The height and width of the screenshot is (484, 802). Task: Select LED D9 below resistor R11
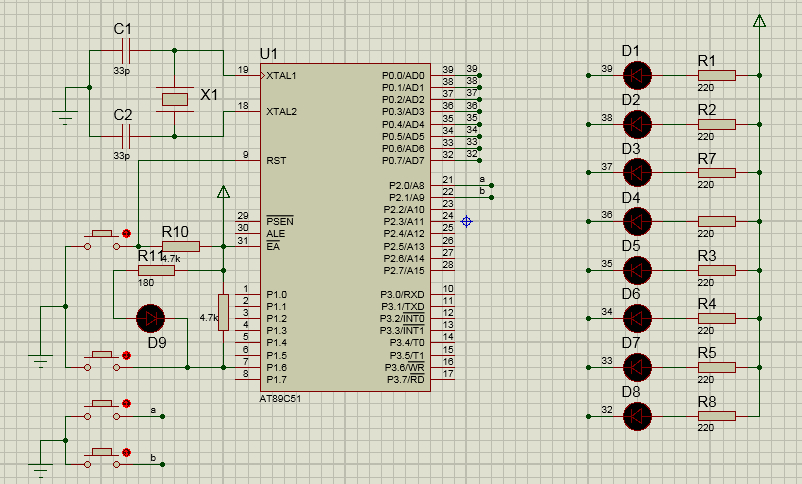click(x=151, y=319)
